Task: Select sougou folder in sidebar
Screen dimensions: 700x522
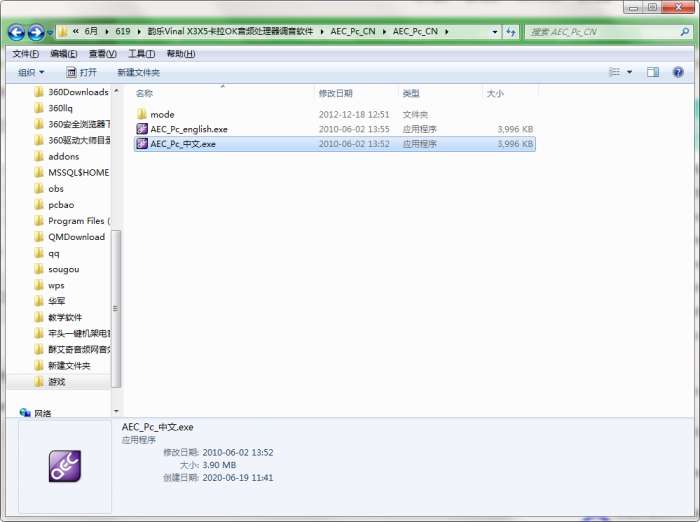Action: [x=57, y=269]
